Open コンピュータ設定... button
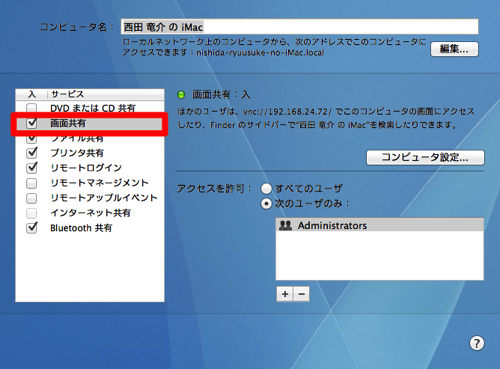This screenshot has height=369, width=500. click(x=425, y=157)
